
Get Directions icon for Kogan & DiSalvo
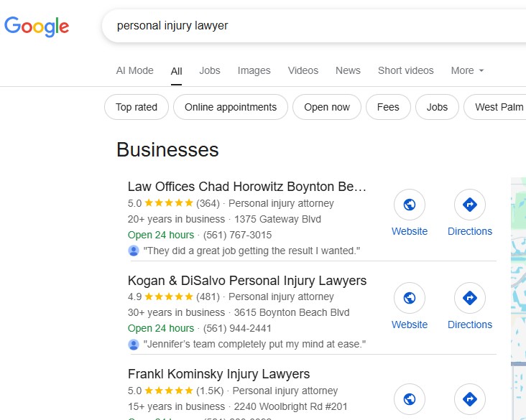(470, 299)
